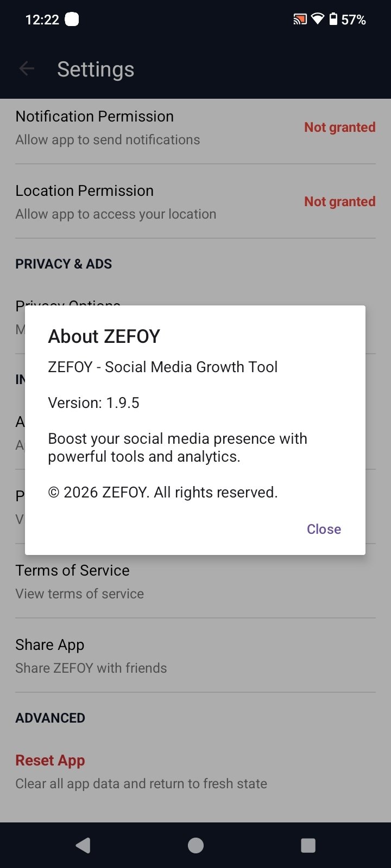Tap the Wi-Fi status icon
This screenshot has width=391, height=868.
click(318, 20)
